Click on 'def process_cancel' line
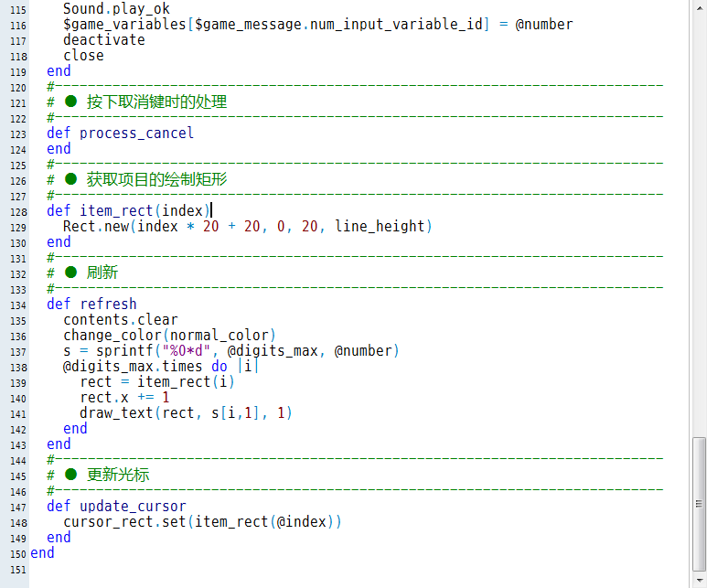This screenshot has width=707, height=588. [x=120, y=133]
